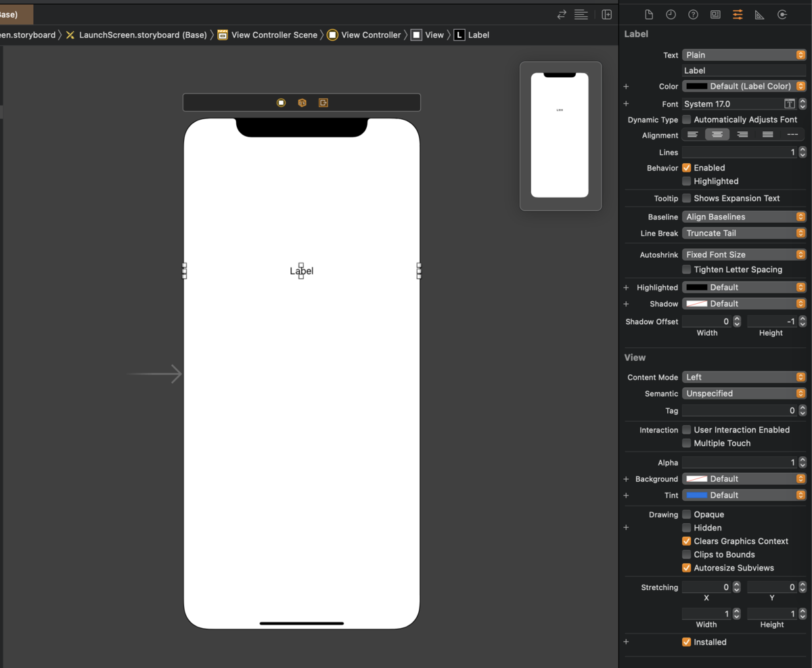Viewport: 812px width, 668px height.
Task: Select the Attributes inspector tab
Action: pos(738,15)
